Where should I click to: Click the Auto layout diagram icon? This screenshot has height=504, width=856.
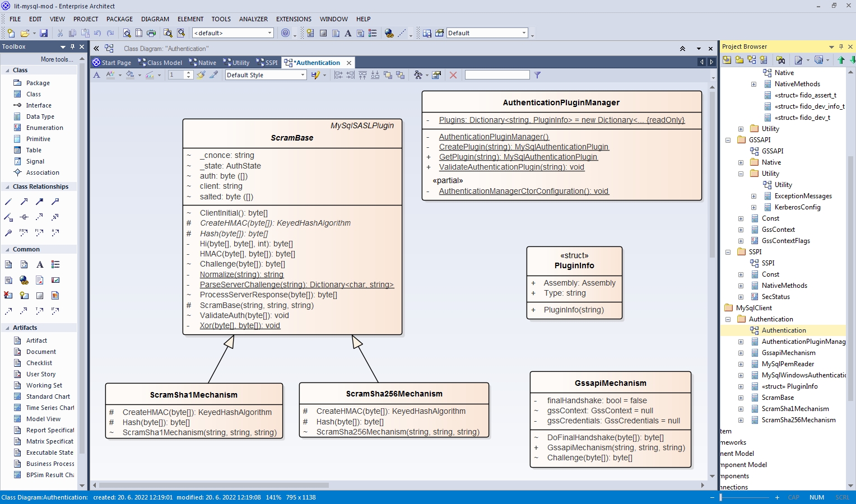point(418,75)
